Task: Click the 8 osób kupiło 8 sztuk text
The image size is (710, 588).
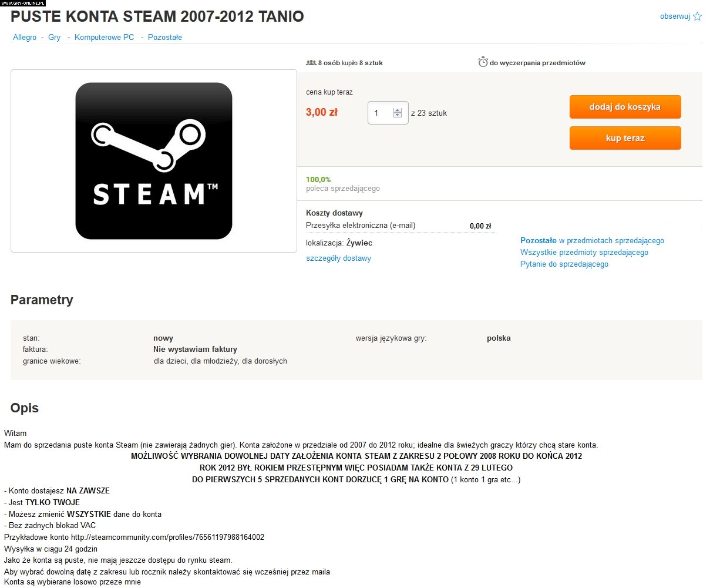Action: 351,63
